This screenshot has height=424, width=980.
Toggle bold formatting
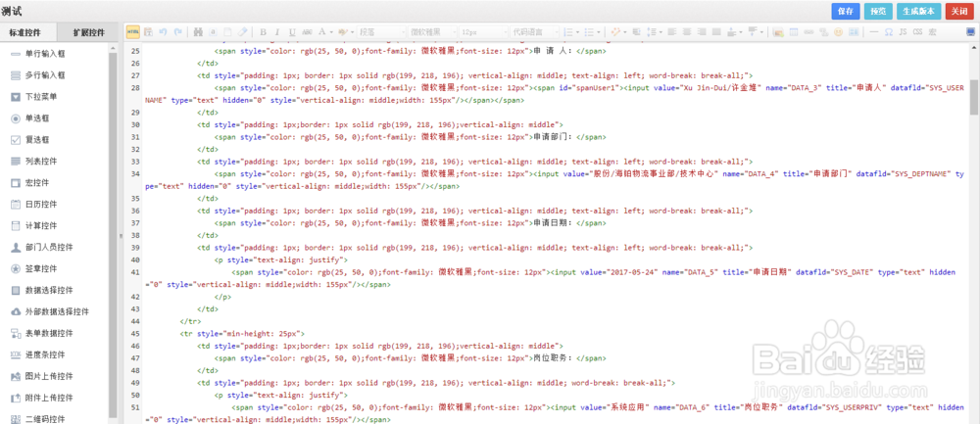[263, 32]
